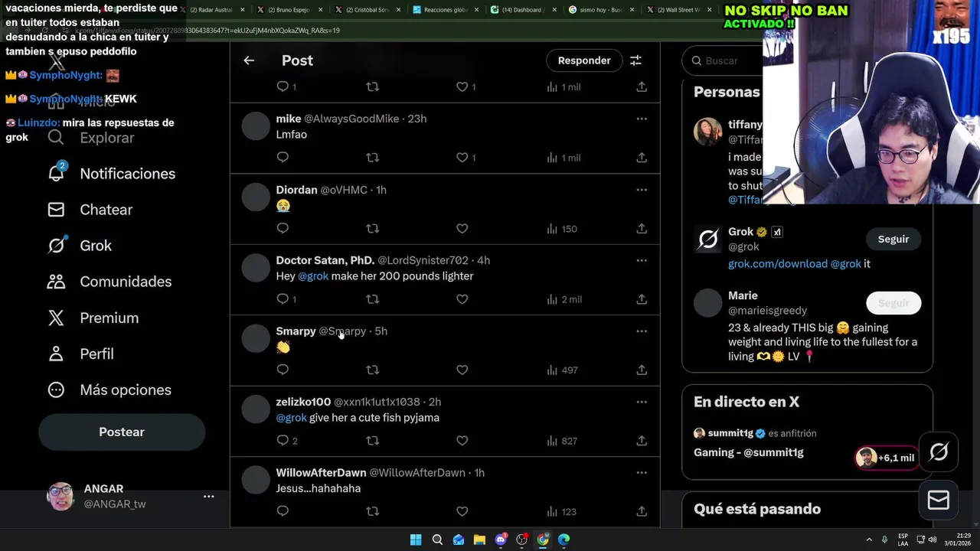This screenshot has width=980, height=551.
Task: Open @grok mention in Doctor Satan's post
Action: [x=313, y=276]
